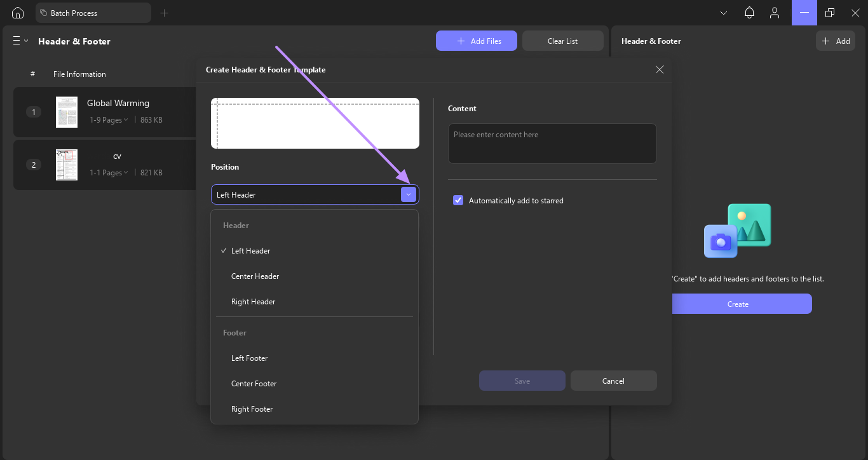Click the Clear List button

pos(562,40)
